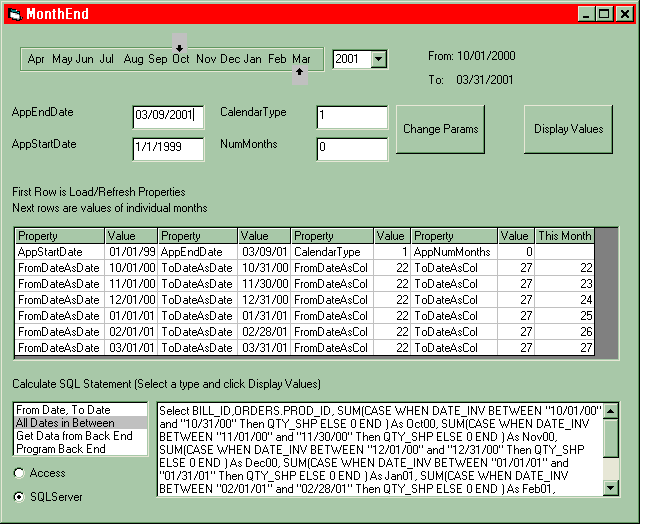Select Jan in the month bar

coord(253,59)
